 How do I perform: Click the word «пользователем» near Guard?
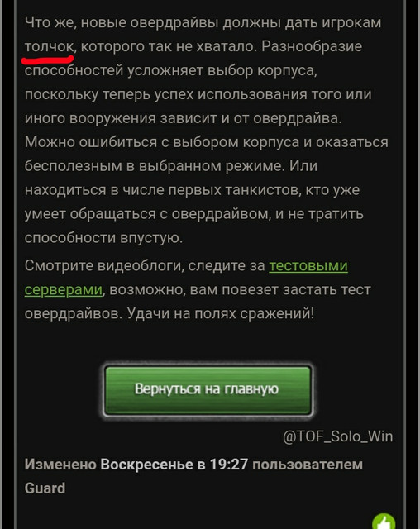[x=308, y=465]
